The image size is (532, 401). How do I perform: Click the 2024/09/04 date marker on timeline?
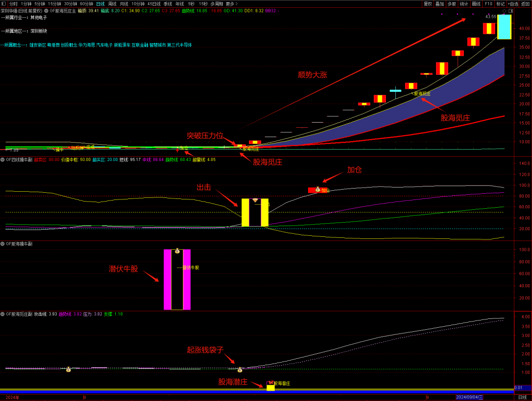(x=469, y=397)
